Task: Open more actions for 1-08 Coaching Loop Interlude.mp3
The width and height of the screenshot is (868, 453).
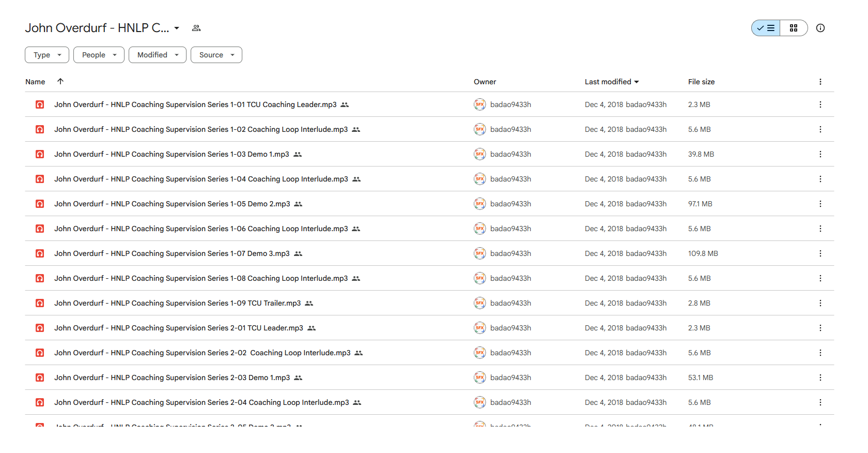Action: 820,278
